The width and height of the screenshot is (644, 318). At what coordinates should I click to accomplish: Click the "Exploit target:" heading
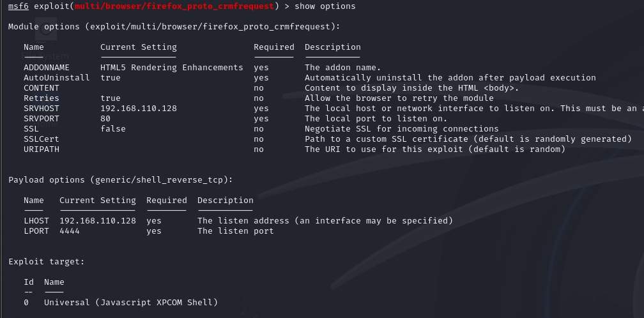(47, 262)
